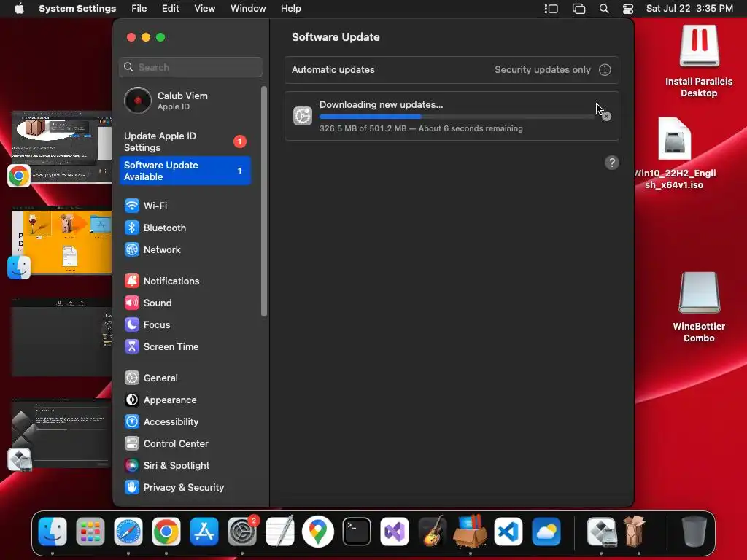Open Finder from the Dock
Image resolution: width=747 pixels, height=560 pixels.
click(53, 532)
